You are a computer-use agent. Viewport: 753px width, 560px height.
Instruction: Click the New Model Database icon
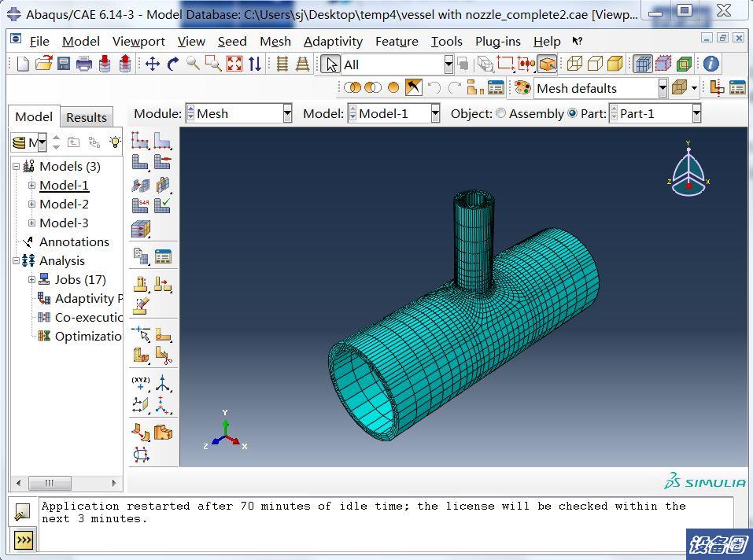23,64
